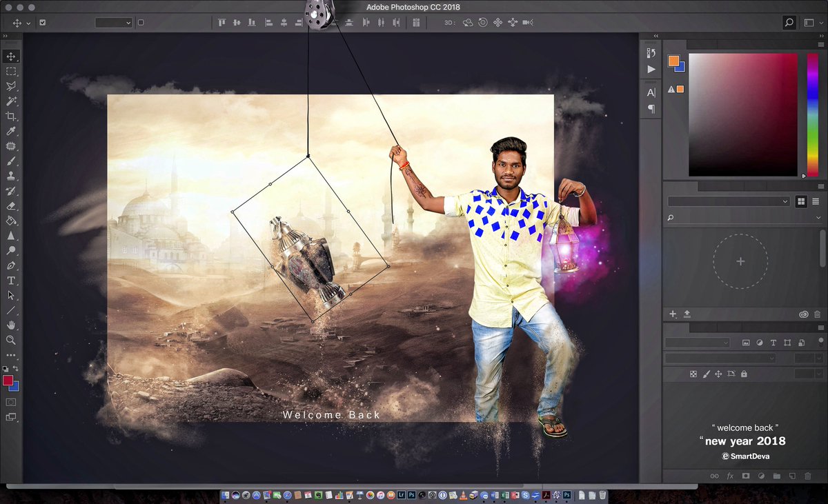
Task: Select the Zoom tool
Action: point(10,339)
